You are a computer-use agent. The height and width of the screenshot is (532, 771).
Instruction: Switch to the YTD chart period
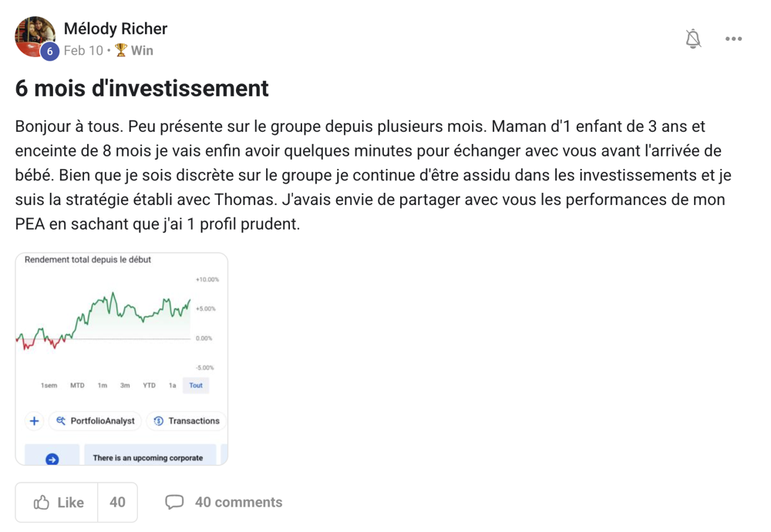click(x=149, y=386)
